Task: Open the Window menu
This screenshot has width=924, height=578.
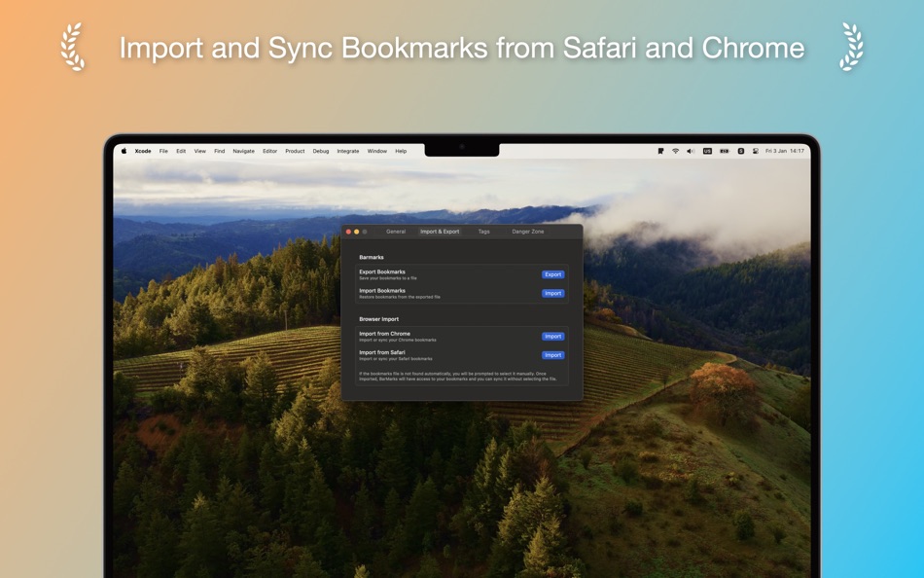Action: coord(377,151)
